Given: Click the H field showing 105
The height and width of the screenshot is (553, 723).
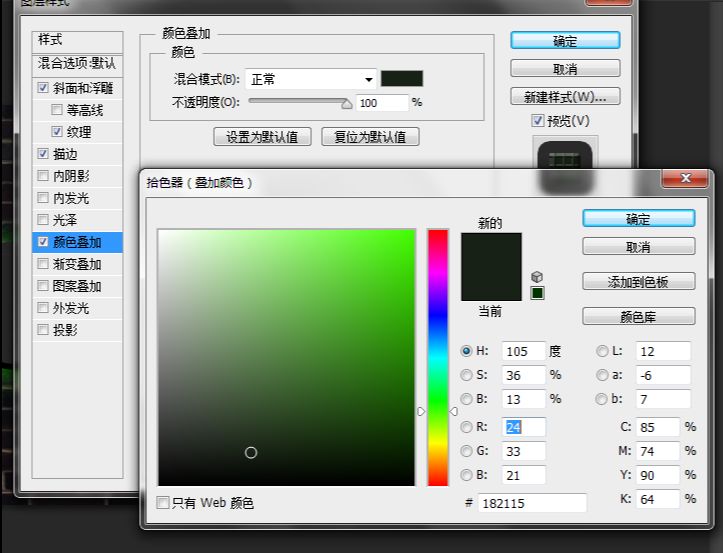Looking at the screenshot, I should 523,351.
